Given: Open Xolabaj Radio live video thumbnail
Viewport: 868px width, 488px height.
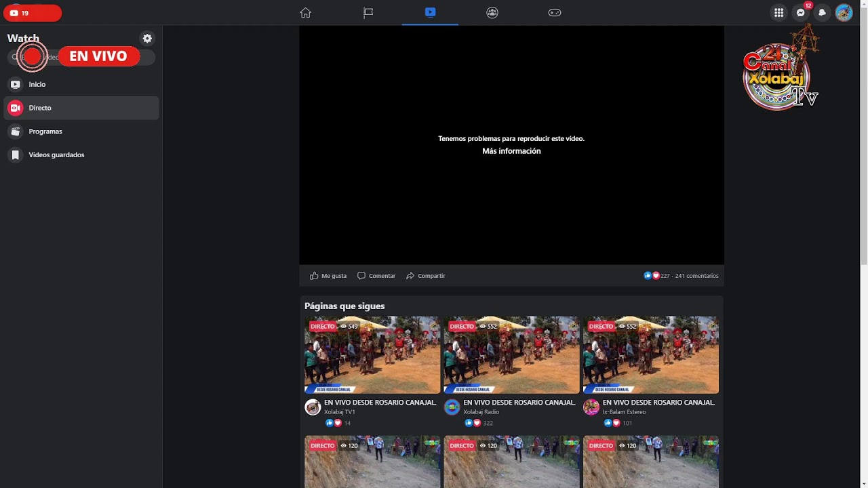Looking at the screenshot, I should (x=511, y=354).
